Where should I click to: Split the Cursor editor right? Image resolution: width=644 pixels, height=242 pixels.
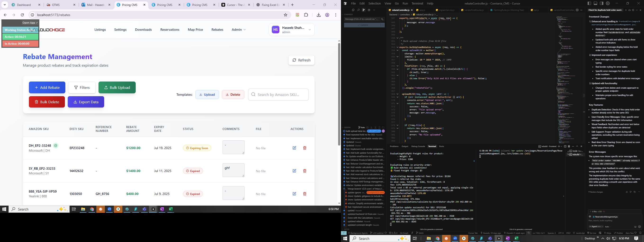pos(577,10)
